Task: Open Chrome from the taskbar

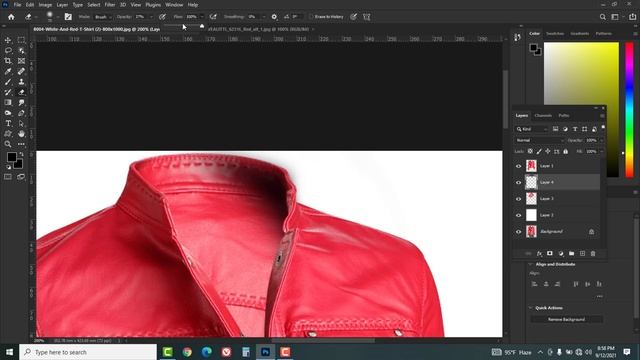Action: click(x=187, y=352)
